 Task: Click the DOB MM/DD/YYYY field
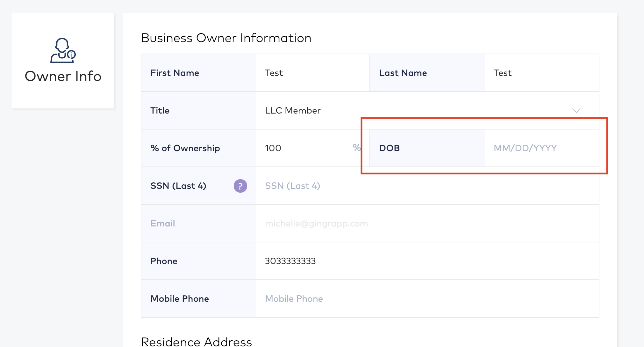pos(541,148)
